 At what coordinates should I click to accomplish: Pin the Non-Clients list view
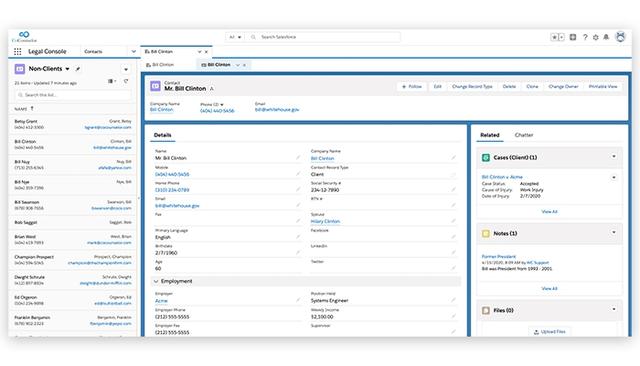(x=78, y=69)
